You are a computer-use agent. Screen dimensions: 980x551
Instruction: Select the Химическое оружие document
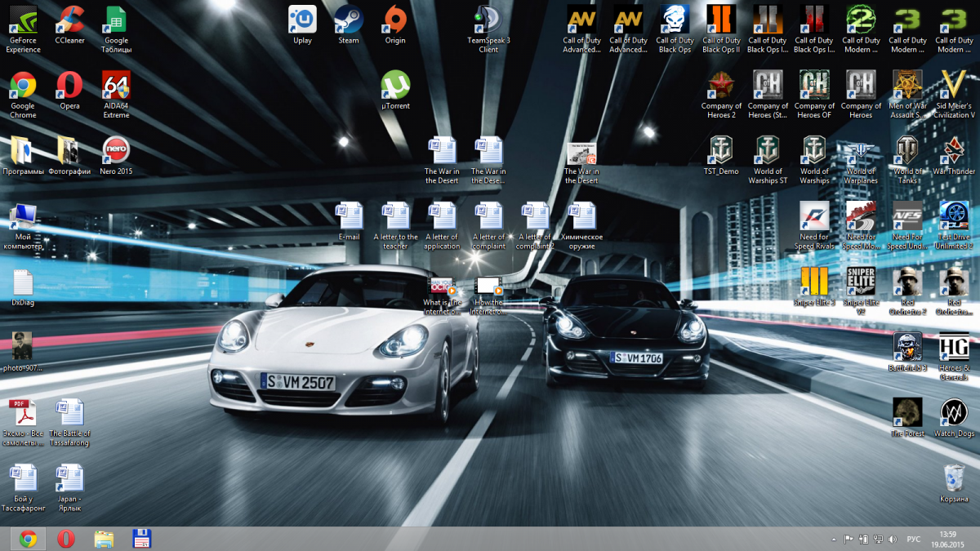coord(582,217)
